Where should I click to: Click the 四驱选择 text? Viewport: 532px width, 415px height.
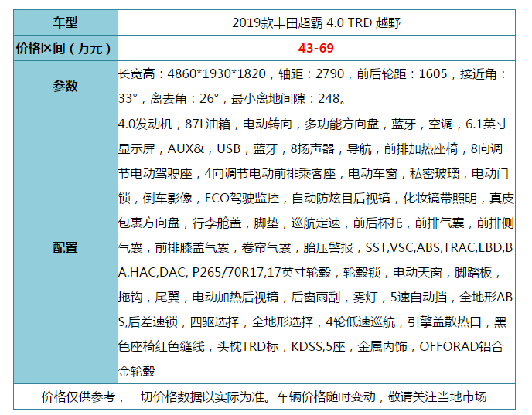(x=214, y=322)
